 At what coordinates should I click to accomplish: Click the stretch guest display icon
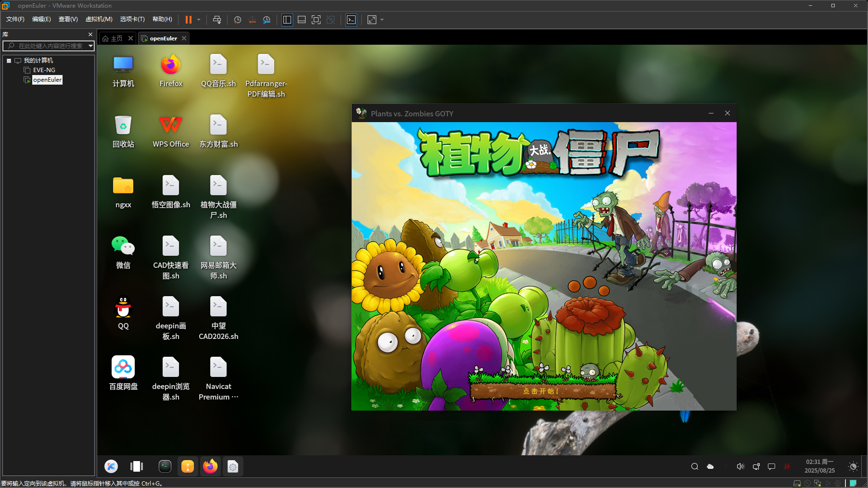click(372, 20)
